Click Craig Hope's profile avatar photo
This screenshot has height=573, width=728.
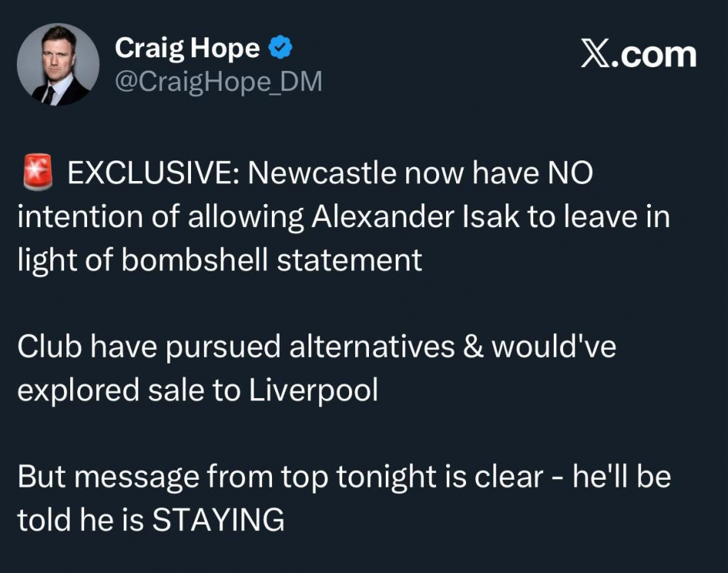point(58,64)
